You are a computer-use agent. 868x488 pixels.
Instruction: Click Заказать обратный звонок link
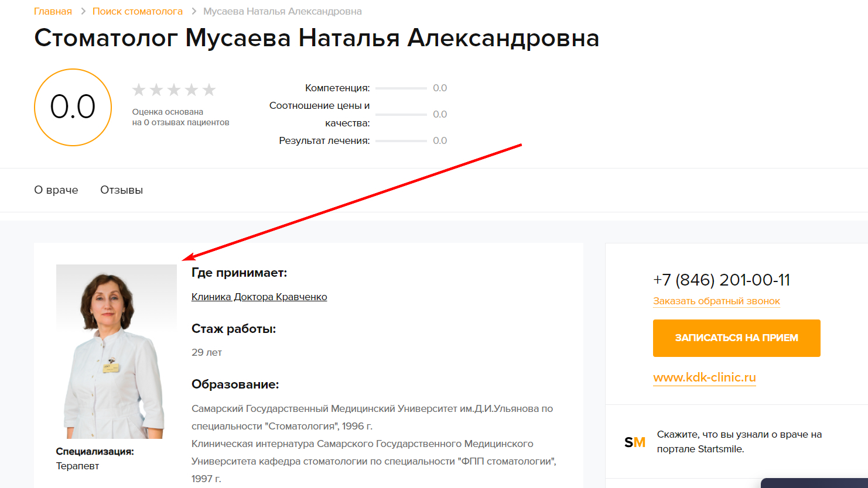(x=716, y=301)
